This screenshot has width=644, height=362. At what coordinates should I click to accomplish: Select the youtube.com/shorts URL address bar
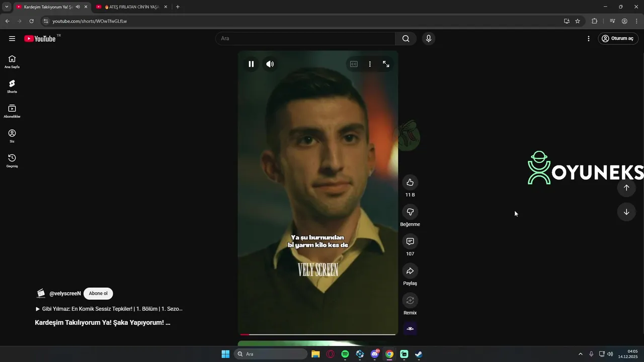(90, 21)
